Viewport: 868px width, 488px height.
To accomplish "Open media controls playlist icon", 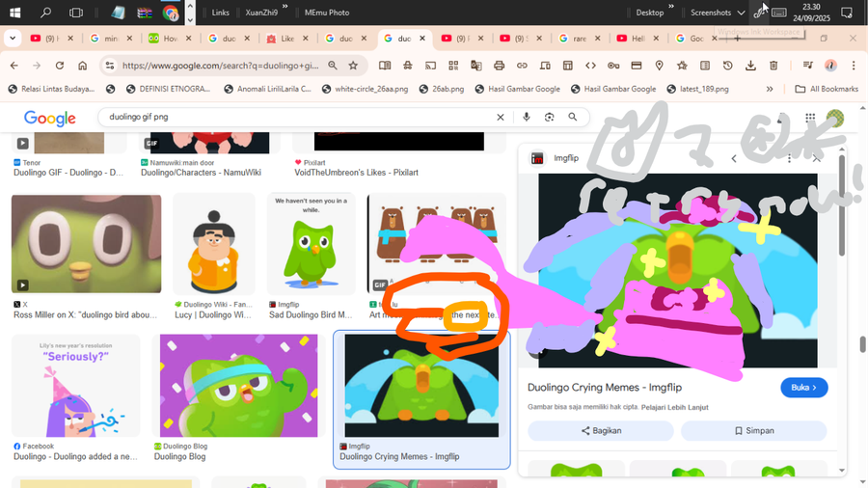I will pyautogui.click(x=808, y=66).
